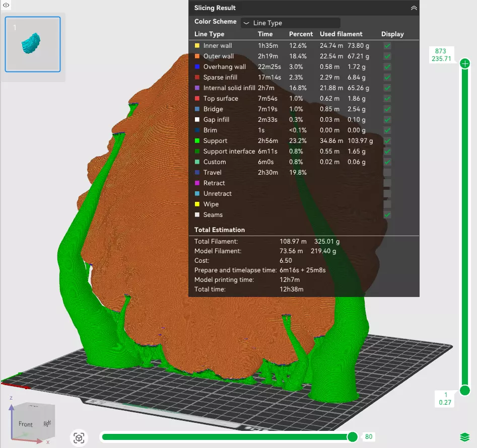Click the Cost value 6.50
The width and height of the screenshot is (477, 448).
tap(286, 260)
